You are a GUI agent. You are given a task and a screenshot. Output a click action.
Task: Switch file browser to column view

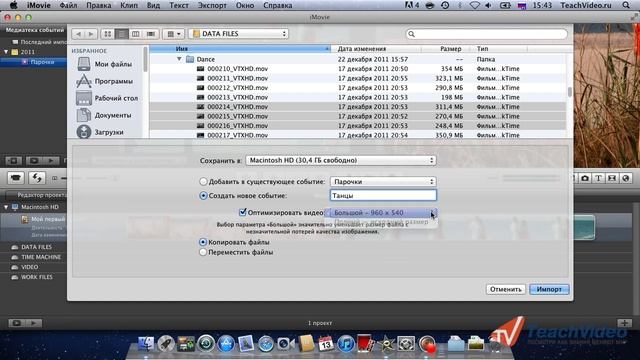[x=136, y=34]
